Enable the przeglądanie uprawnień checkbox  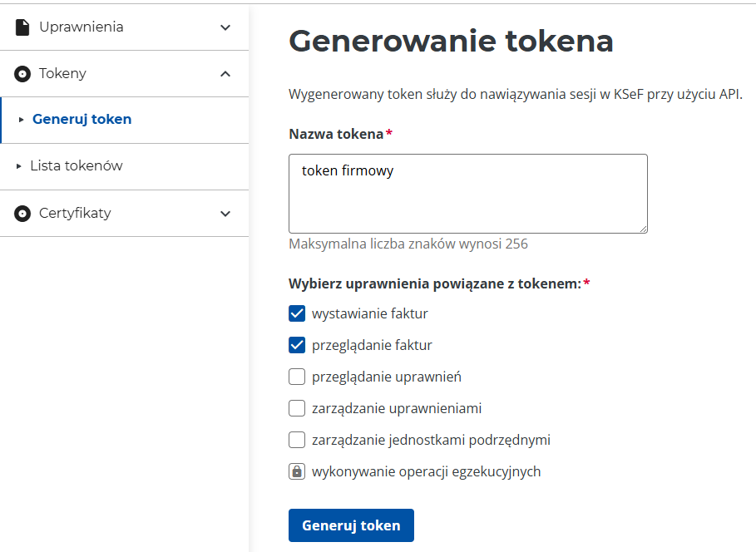297,377
